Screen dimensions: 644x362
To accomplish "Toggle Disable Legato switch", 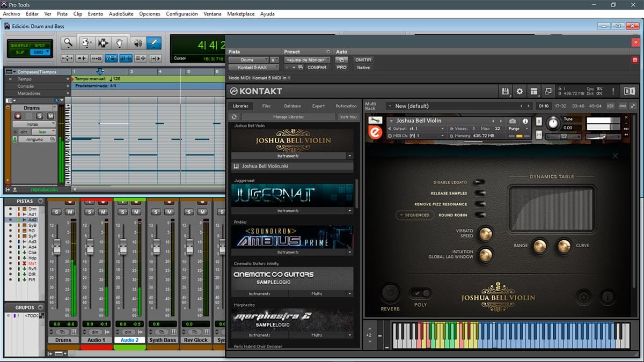I will [480, 182].
